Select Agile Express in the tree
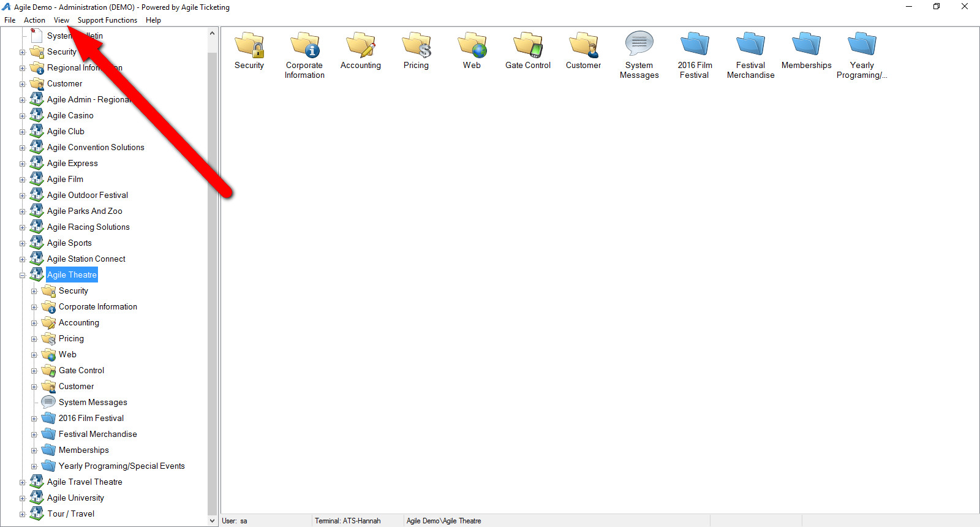The height and width of the screenshot is (527, 980). (72, 163)
